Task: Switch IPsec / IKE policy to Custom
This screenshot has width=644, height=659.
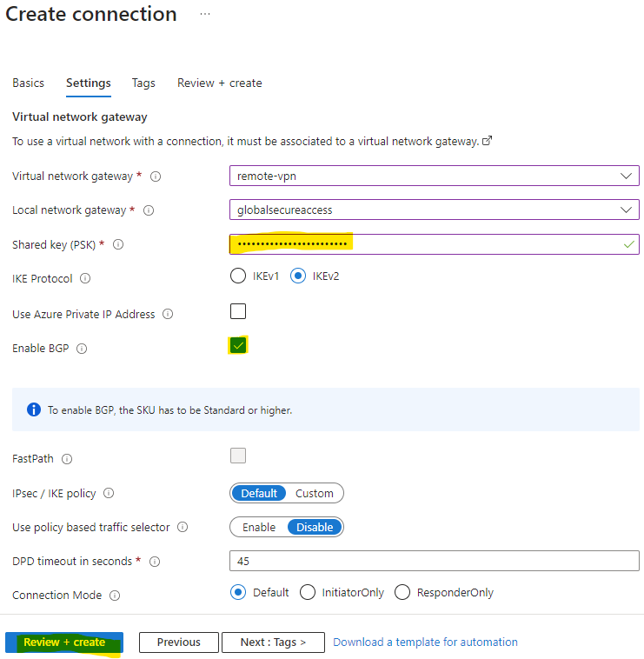Action: click(x=315, y=494)
